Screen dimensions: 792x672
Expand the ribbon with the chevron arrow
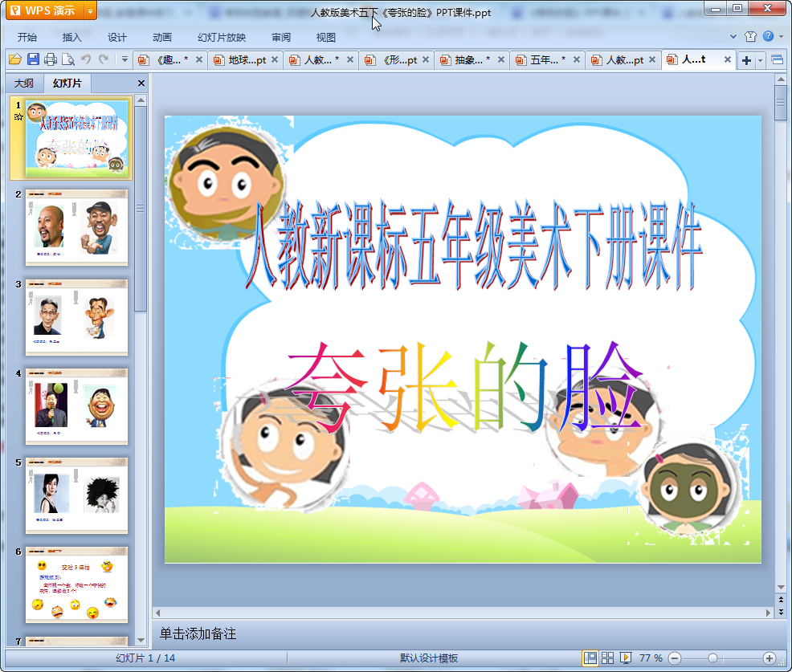pos(733,36)
